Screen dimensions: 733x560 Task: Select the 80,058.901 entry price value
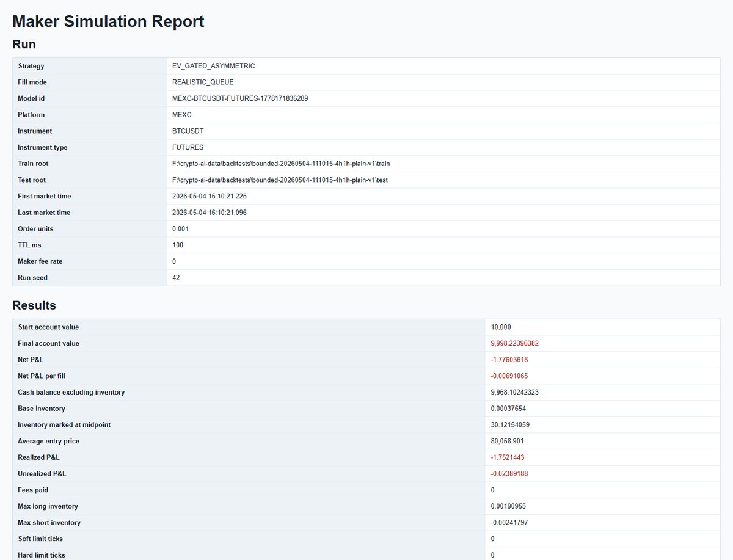click(x=507, y=441)
